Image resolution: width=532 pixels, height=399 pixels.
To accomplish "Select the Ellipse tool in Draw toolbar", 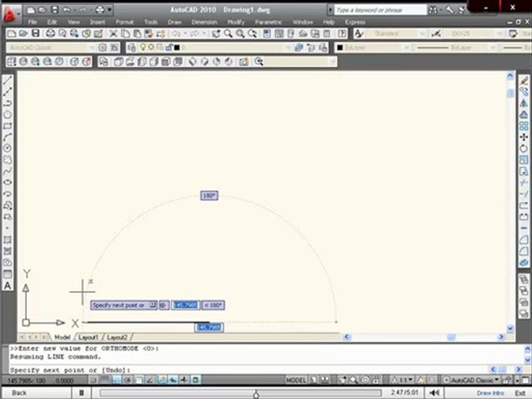I will pos(7,183).
